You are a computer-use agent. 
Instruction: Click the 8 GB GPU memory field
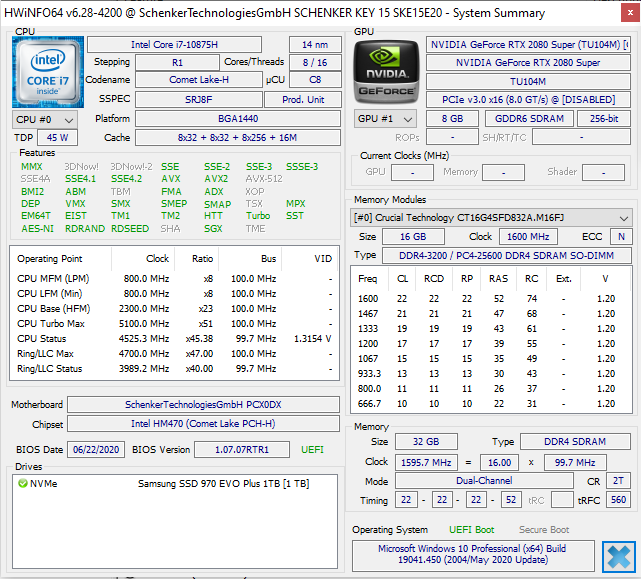coord(452,119)
